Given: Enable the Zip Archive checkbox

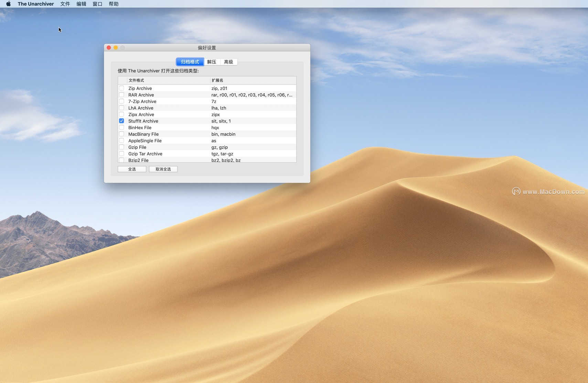Looking at the screenshot, I should pyautogui.click(x=121, y=88).
